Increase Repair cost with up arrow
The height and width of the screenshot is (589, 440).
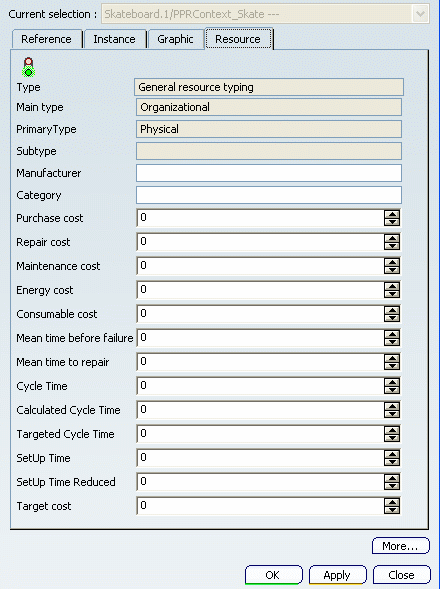click(x=392, y=238)
